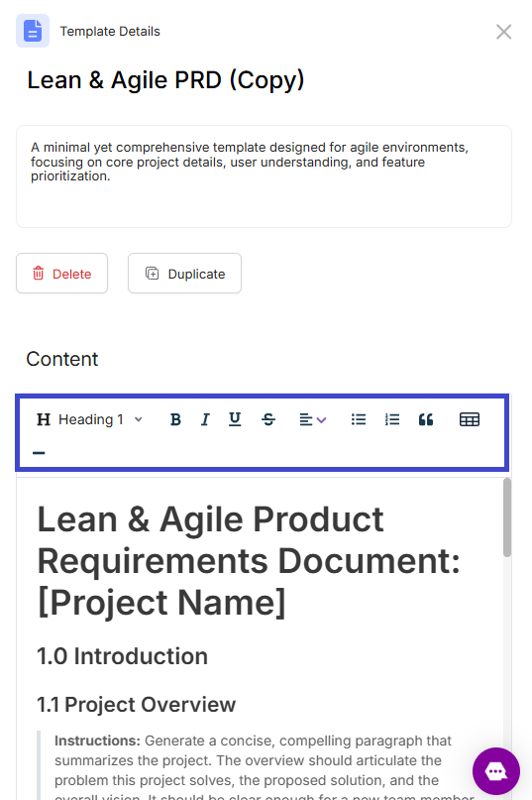Apply italic formatting

pos(205,419)
